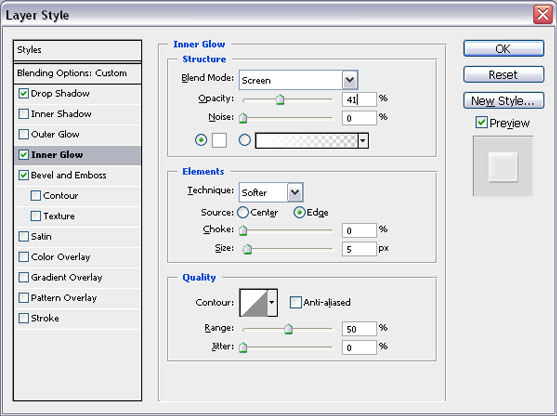Click the gradient preview bar

pos(307,141)
